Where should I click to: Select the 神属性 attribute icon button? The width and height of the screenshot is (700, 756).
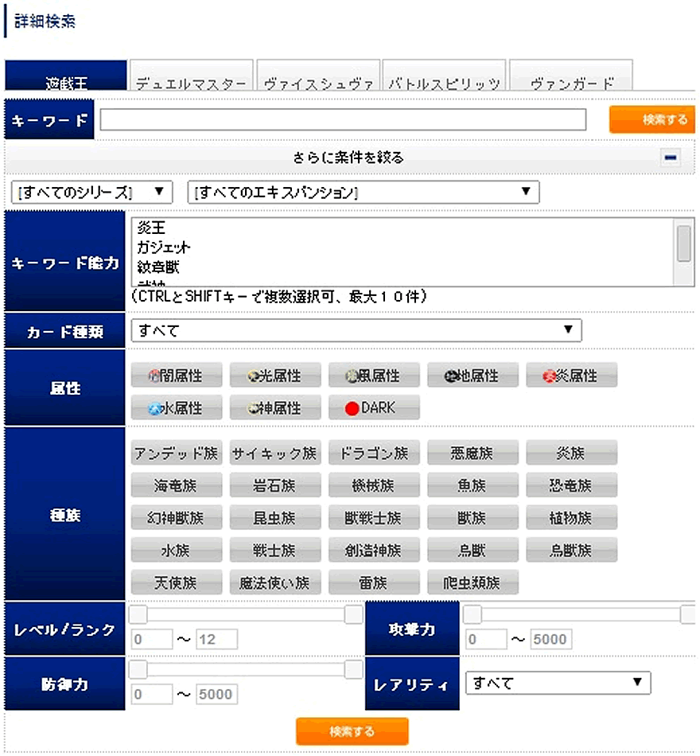click(x=275, y=407)
